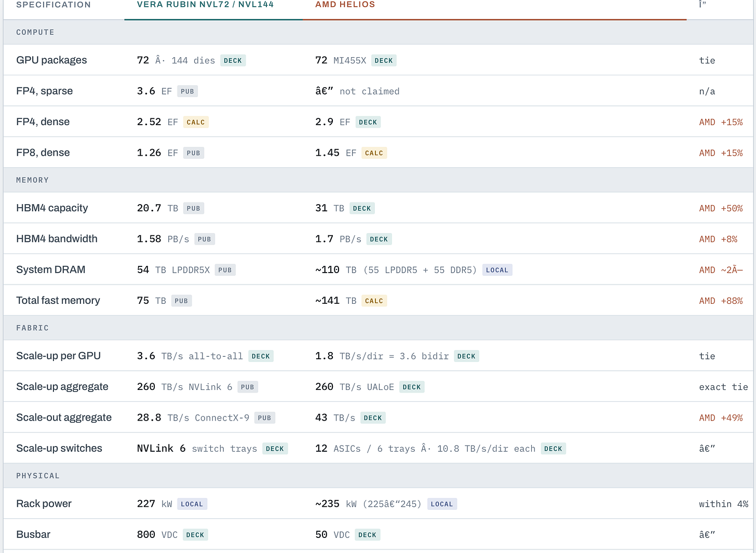Select the 'FP4, dense' row label

point(43,122)
